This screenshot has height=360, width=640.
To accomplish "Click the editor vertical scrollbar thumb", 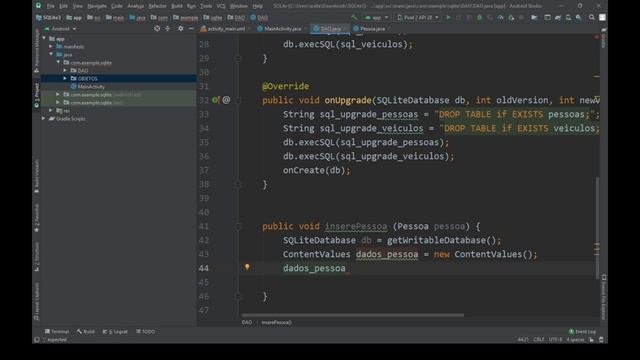I will coord(597,228).
